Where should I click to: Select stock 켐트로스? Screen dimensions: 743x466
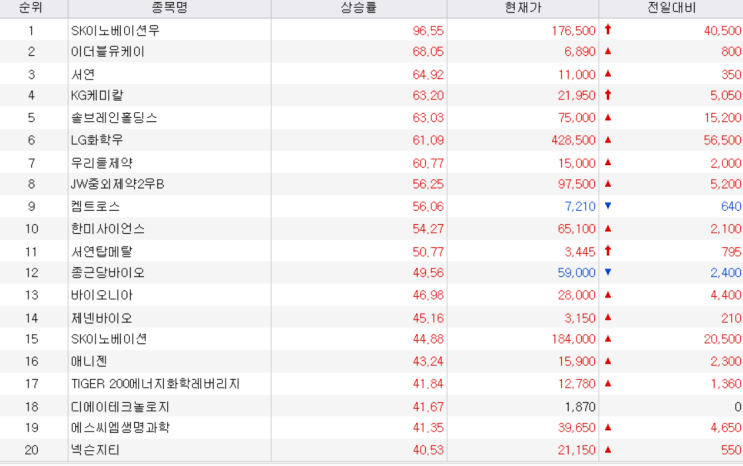point(95,206)
